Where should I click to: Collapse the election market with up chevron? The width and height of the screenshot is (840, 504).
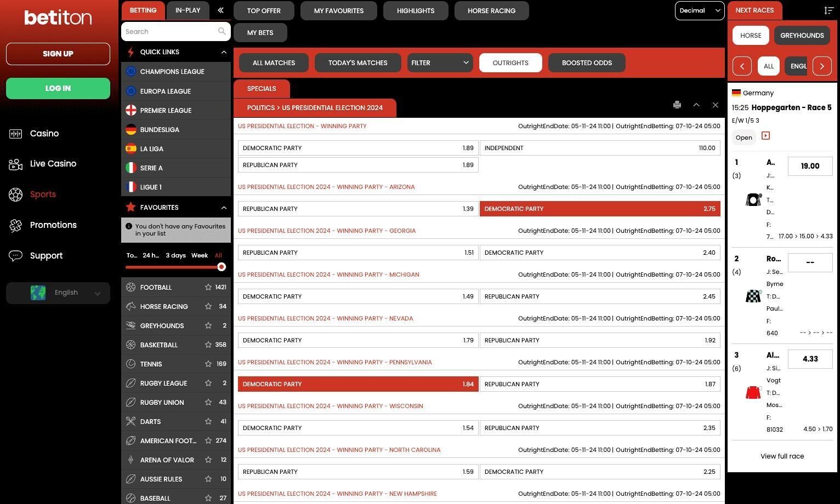point(696,105)
